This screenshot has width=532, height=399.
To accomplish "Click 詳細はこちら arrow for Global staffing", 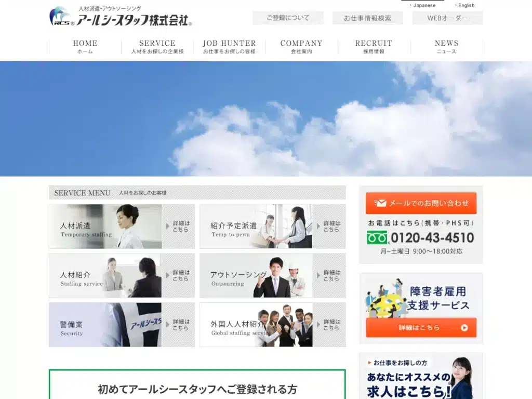I will (329, 325).
